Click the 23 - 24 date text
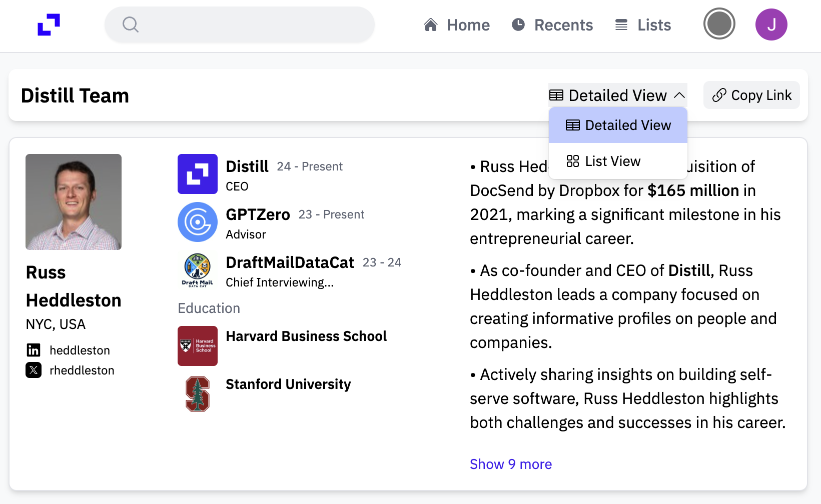 tap(382, 262)
